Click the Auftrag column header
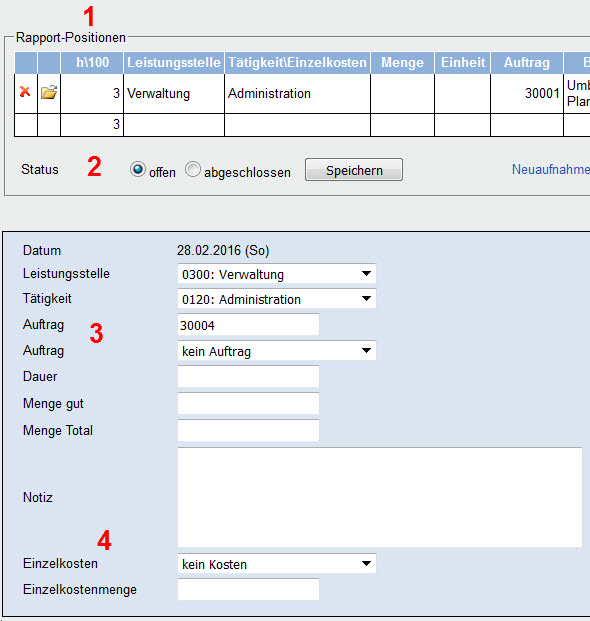Image resolution: width=590 pixels, height=621 pixels. pos(527,63)
